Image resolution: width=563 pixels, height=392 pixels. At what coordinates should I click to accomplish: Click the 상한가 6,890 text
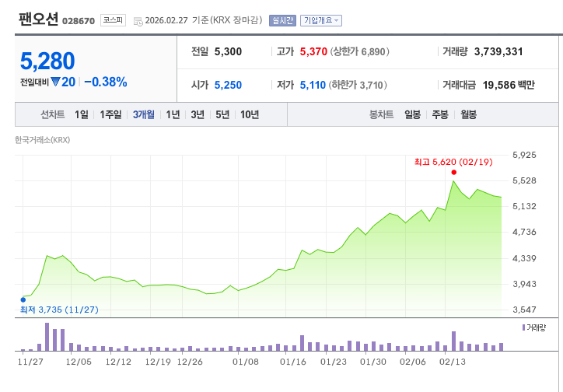click(359, 51)
